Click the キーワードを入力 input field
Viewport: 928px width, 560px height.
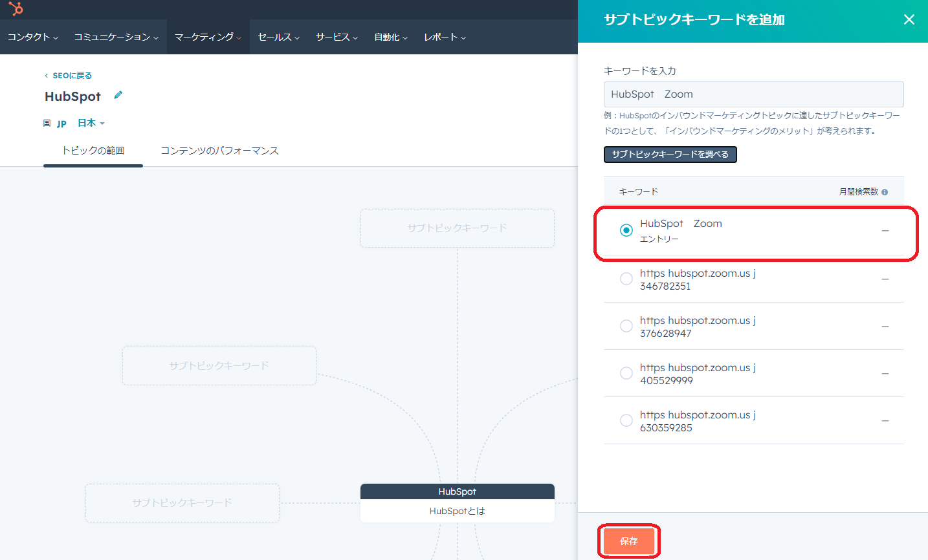(753, 94)
